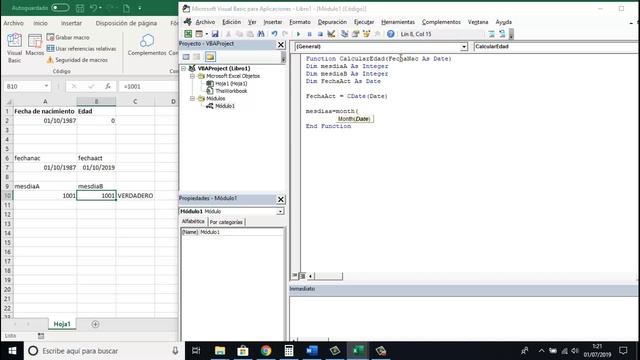
Task: Click the View Microsoft Excel icon in VBA toolbar
Action: tap(188, 34)
